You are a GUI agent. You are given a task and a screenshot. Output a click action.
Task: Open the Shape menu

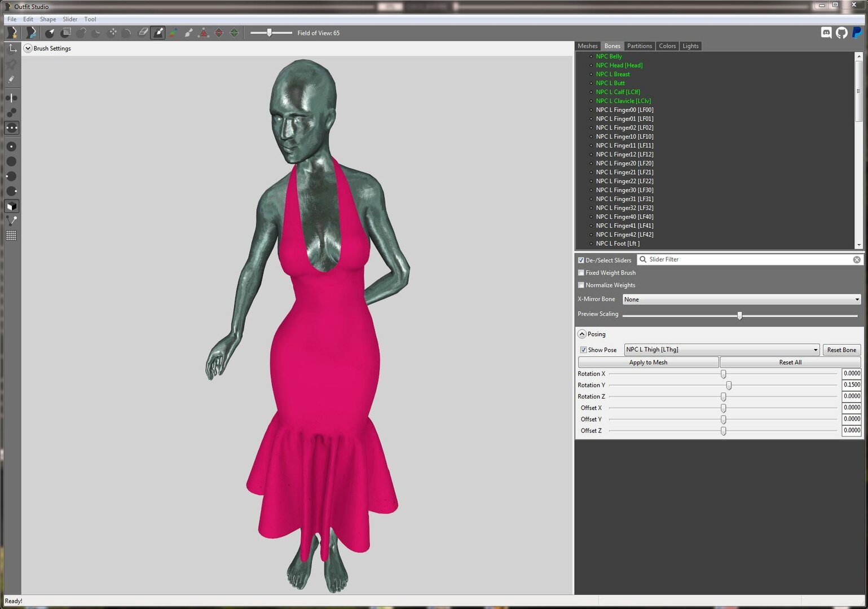[48, 19]
